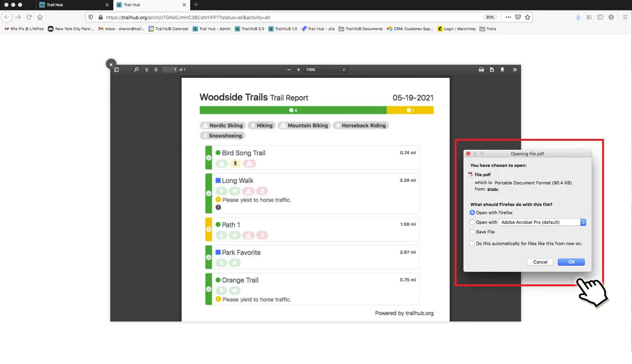Click the Park Favorite trail name
This screenshot has height=364, width=632.
pyautogui.click(x=241, y=253)
